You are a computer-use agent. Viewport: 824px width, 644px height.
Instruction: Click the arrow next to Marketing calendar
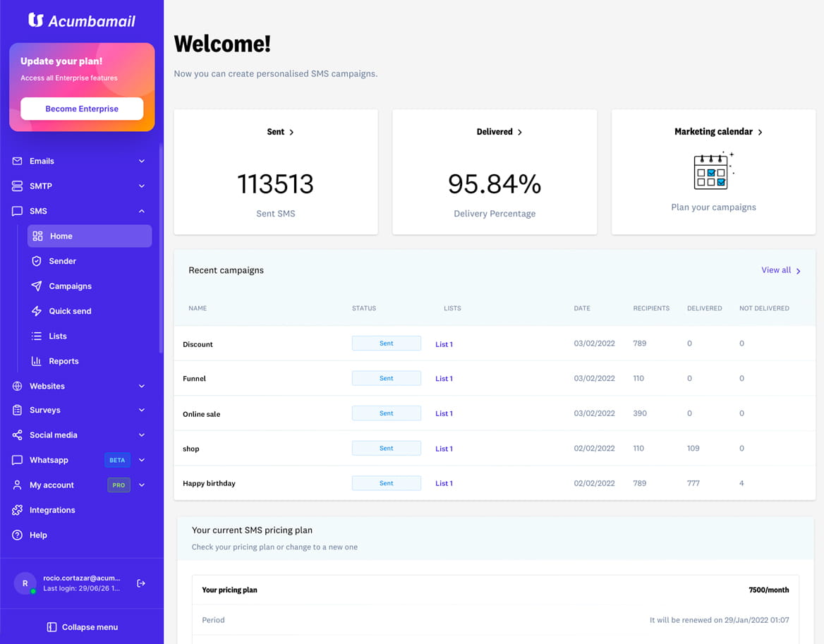[x=760, y=133]
